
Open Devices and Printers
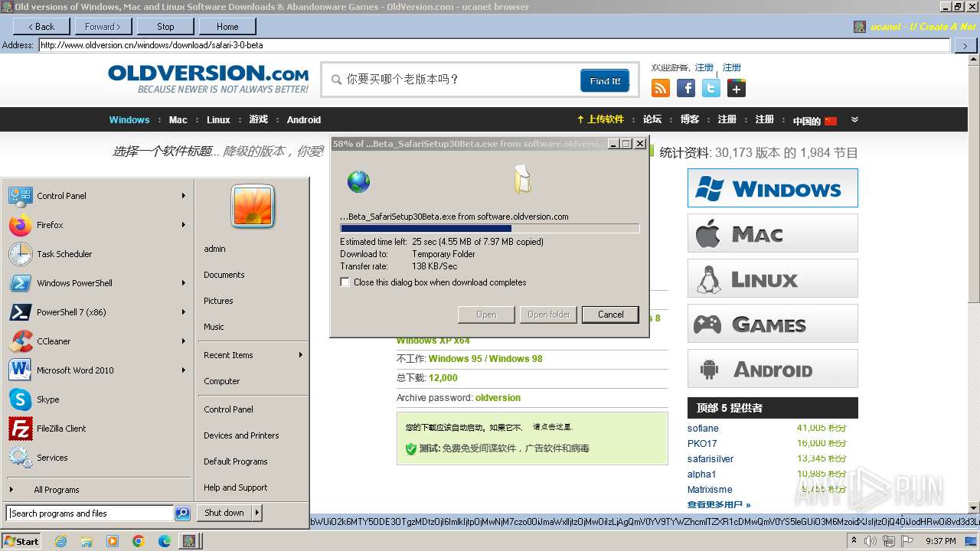point(241,435)
